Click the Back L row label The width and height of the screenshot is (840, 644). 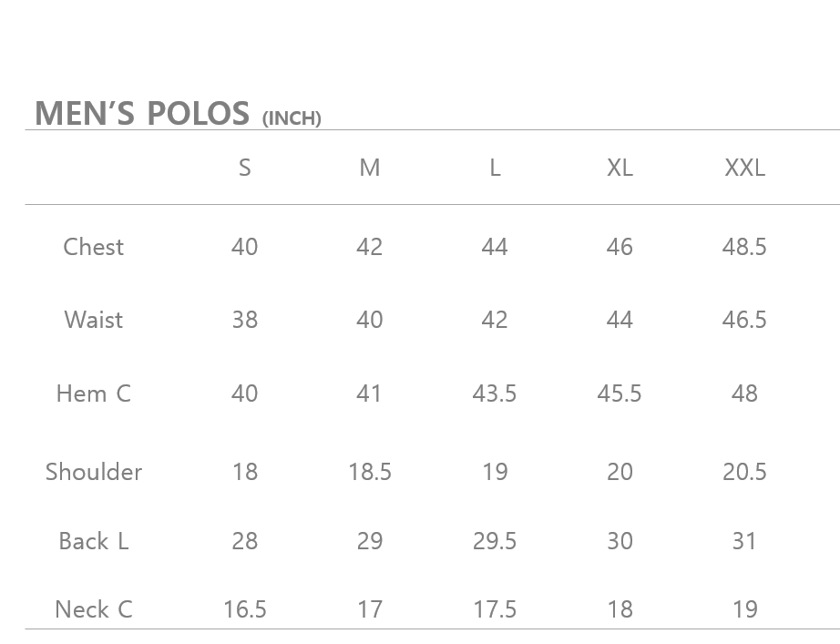(x=94, y=541)
